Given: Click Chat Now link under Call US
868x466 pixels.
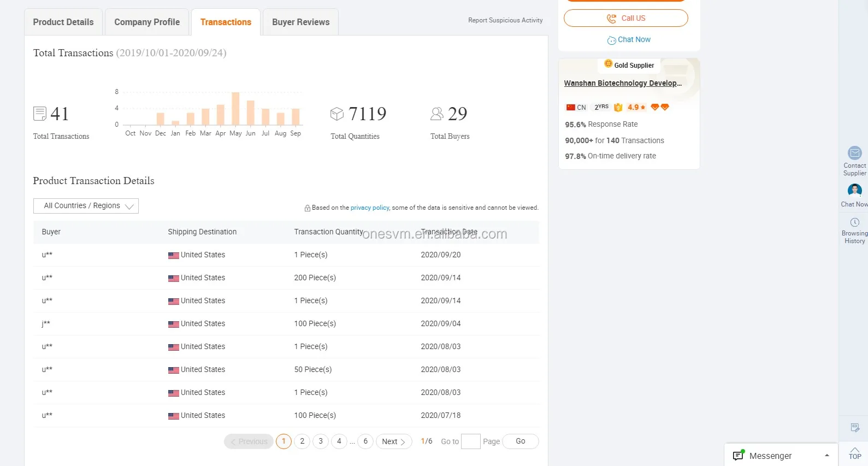Looking at the screenshot, I should click(x=629, y=40).
